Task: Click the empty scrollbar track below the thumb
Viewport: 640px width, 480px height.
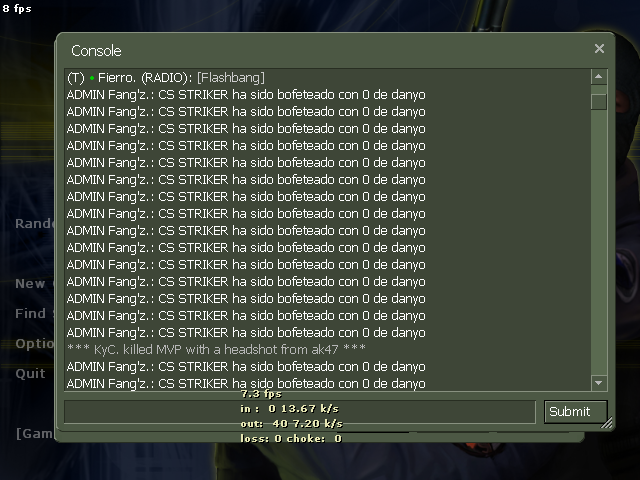Action: pyautogui.click(x=598, y=242)
